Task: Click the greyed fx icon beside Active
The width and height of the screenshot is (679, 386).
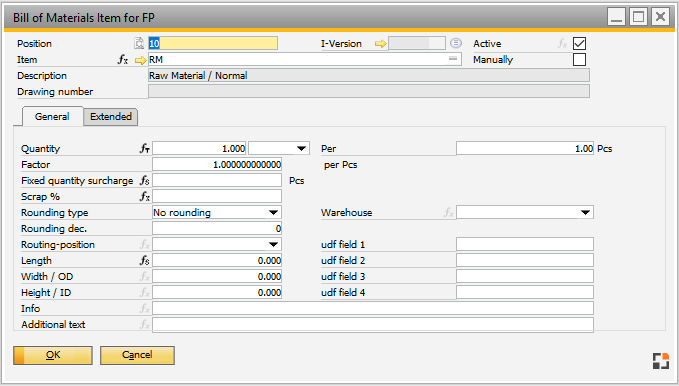Action: [x=562, y=43]
